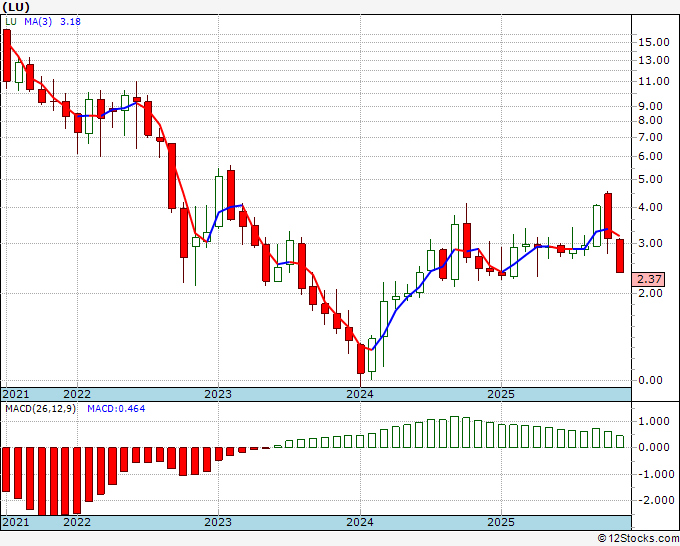Click the last green MACD histogram bar

(x=620, y=441)
